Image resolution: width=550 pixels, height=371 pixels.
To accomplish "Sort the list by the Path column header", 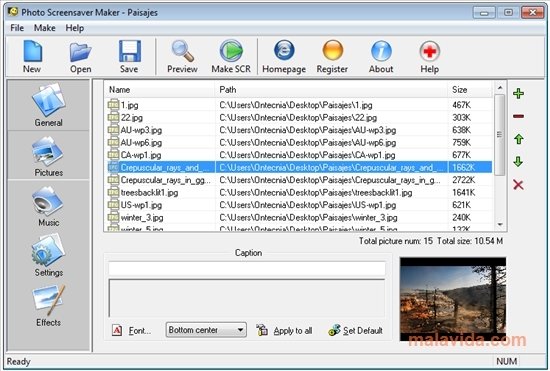I will [331, 90].
